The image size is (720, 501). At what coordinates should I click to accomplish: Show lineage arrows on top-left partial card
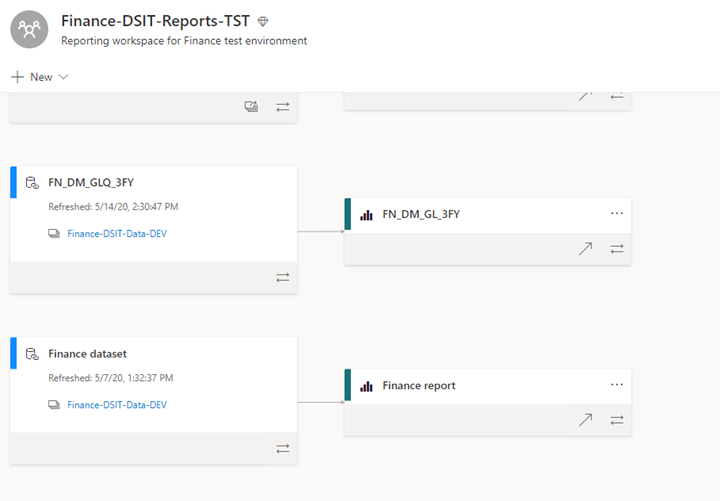pos(283,107)
